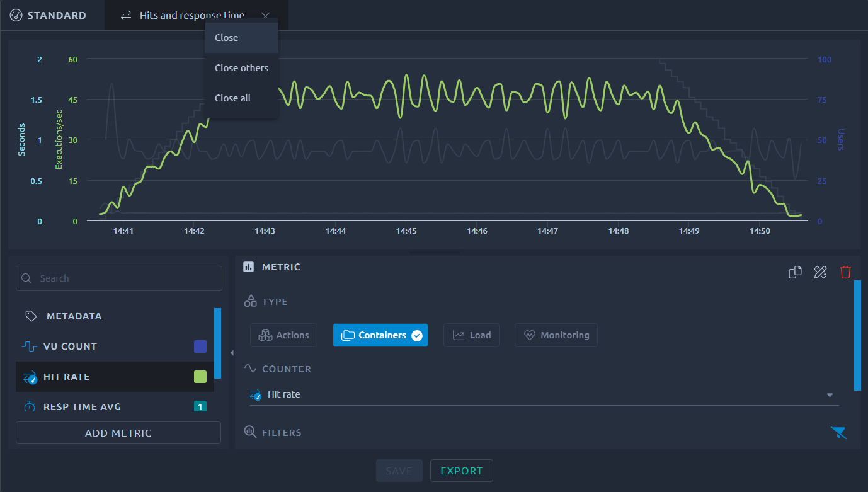The width and height of the screenshot is (868, 492).
Task: Open the blue color swatch of VU COUNT
Action: click(x=200, y=346)
